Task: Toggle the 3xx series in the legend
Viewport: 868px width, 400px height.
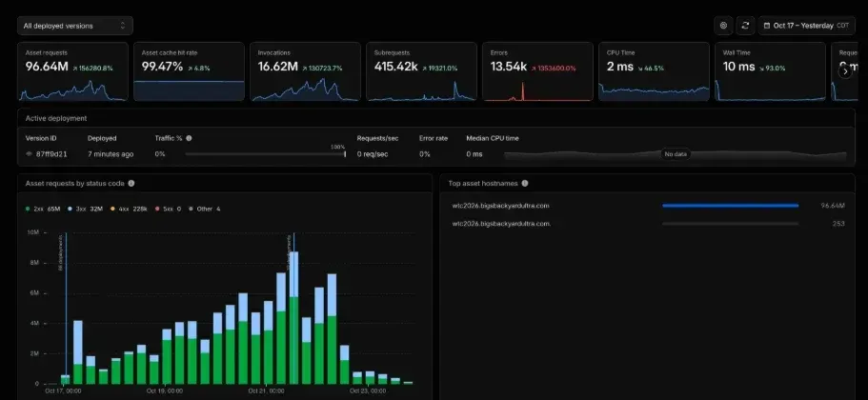Action: (x=84, y=210)
